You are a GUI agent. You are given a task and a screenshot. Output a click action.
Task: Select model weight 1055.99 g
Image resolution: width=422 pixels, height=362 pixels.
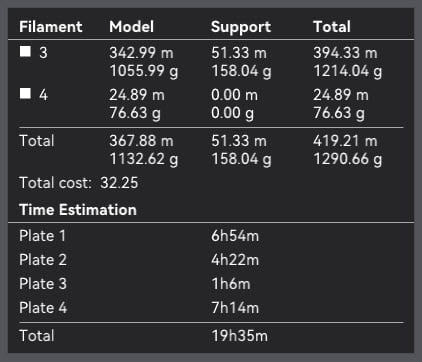click(144, 71)
